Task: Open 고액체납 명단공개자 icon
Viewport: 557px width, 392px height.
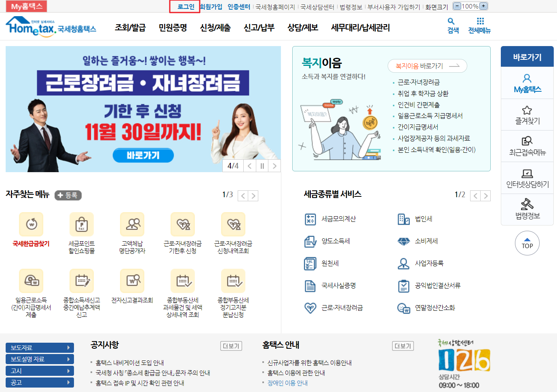Action: click(x=132, y=224)
